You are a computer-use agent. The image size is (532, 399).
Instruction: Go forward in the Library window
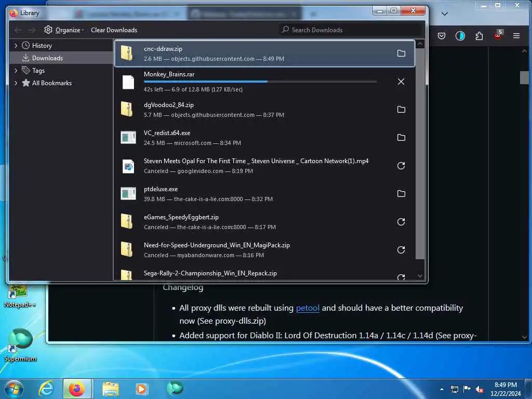pyautogui.click(x=32, y=30)
